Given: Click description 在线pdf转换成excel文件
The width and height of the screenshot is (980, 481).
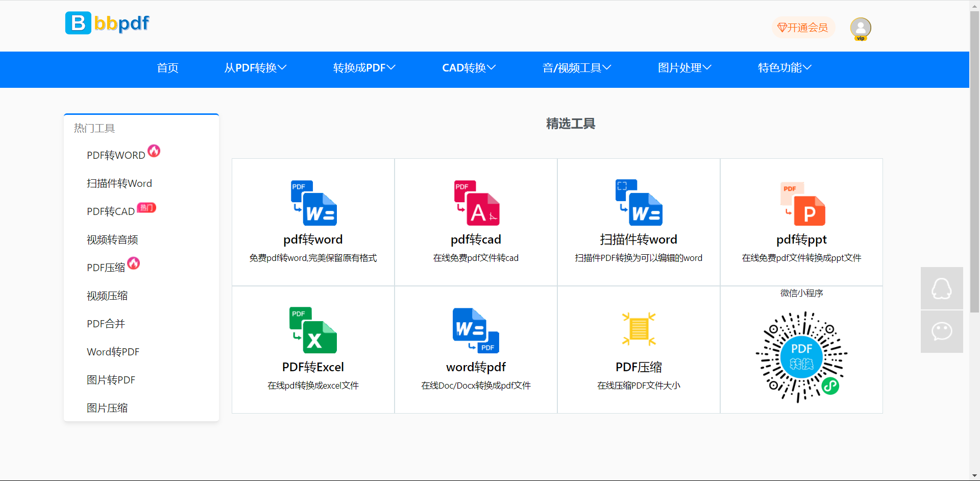Looking at the screenshot, I should (313, 386).
